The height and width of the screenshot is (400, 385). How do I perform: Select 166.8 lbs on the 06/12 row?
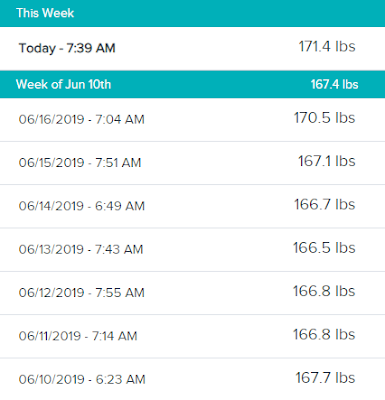[x=324, y=291]
